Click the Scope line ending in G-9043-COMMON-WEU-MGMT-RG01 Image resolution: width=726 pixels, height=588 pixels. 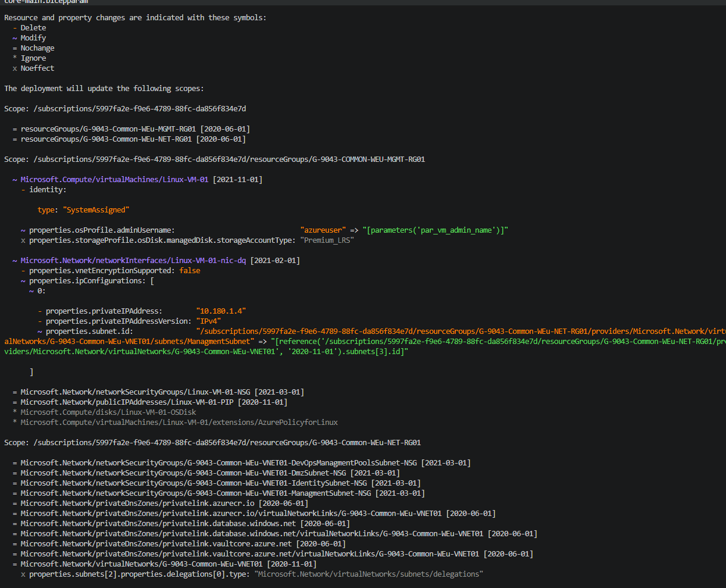click(x=215, y=159)
